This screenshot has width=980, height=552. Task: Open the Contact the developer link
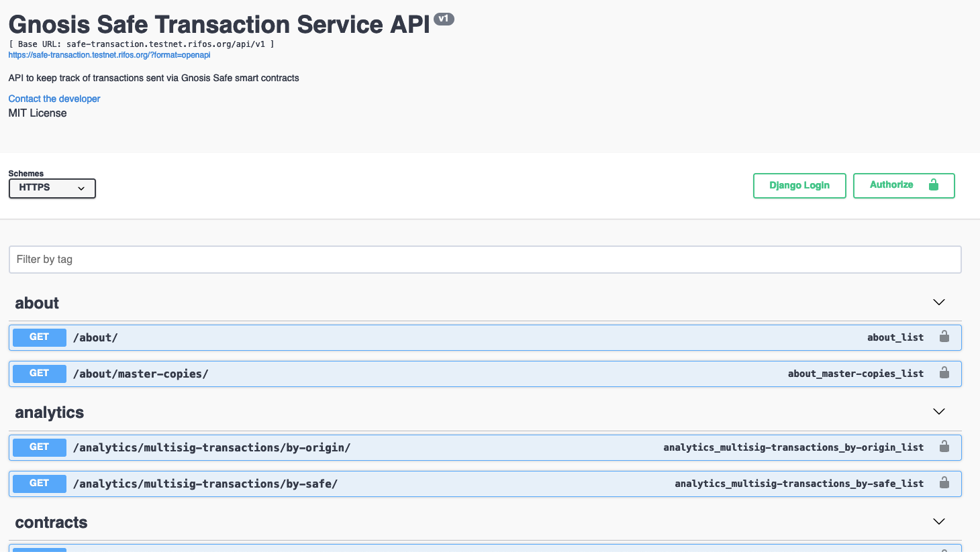54,99
